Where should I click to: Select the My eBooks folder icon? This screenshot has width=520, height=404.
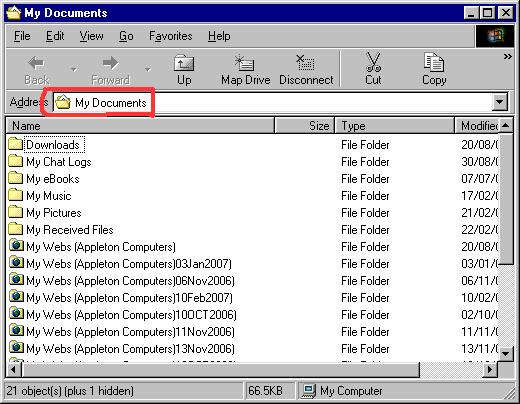coord(15,178)
